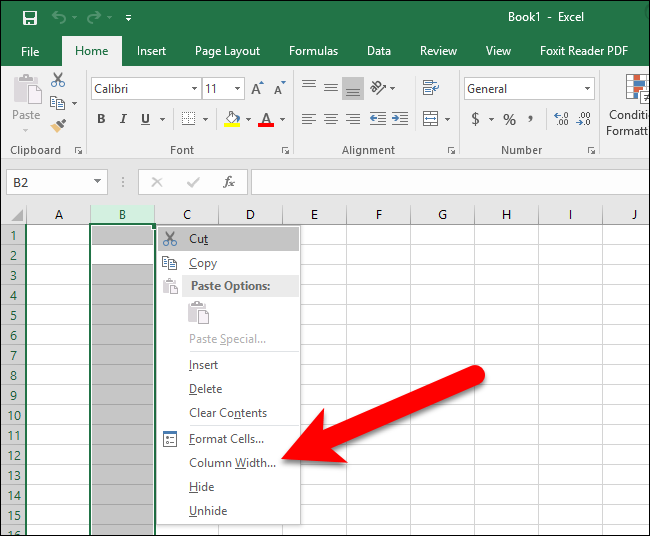Click the Decrease Decimal icon
The width and height of the screenshot is (650, 536).
(583, 119)
